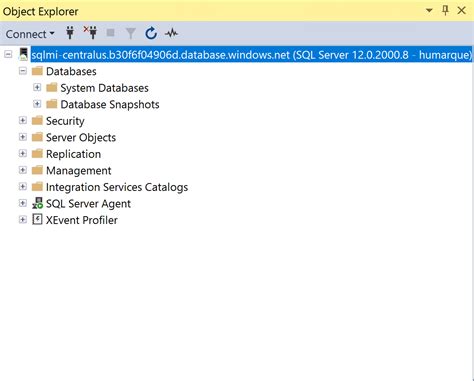474x381 pixels.
Task: Click the Replication folder icon
Action: (x=37, y=154)
